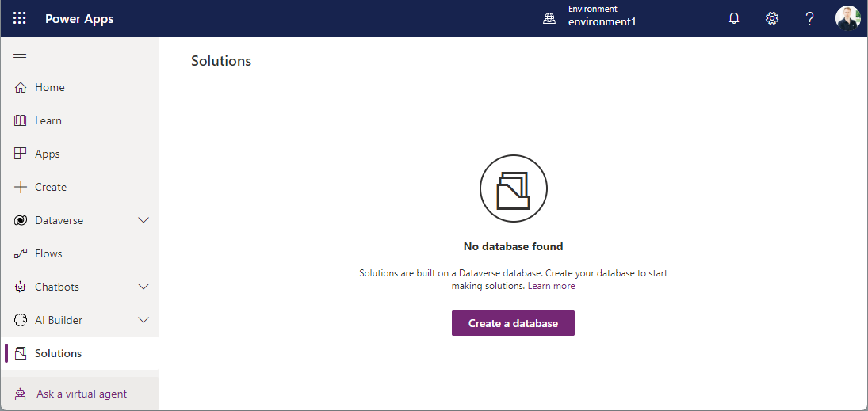
Task: Open Apps in sidebar
Action: click(x=47, y=154)
